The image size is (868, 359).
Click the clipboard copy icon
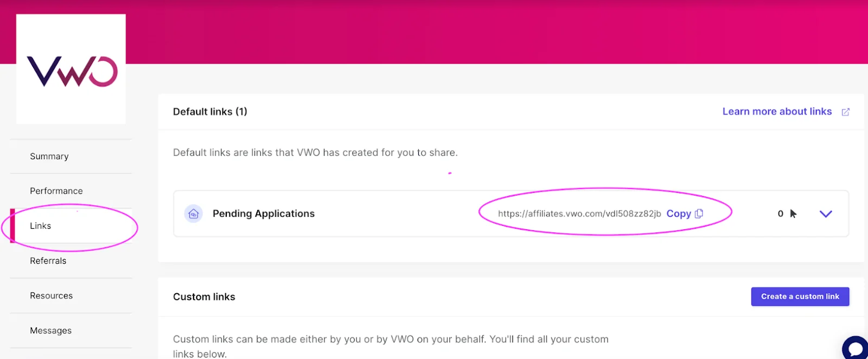pyautogui.click(x=699, y=213)
